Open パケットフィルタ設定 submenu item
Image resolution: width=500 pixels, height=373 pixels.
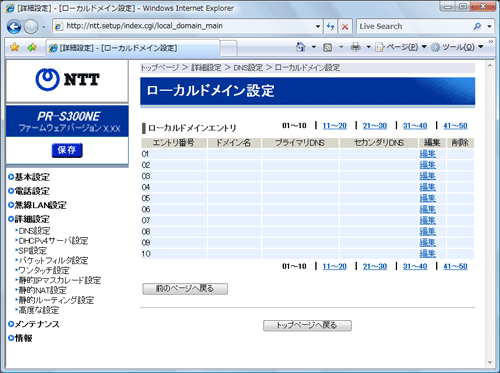coord(52,260)
